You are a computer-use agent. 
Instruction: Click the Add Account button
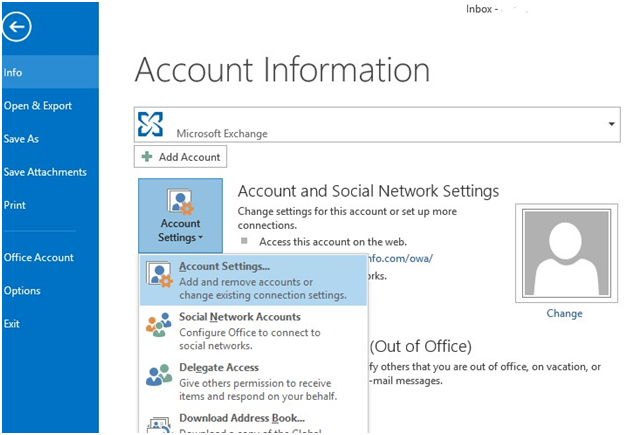pyautogui.click(x=180, y=157)
